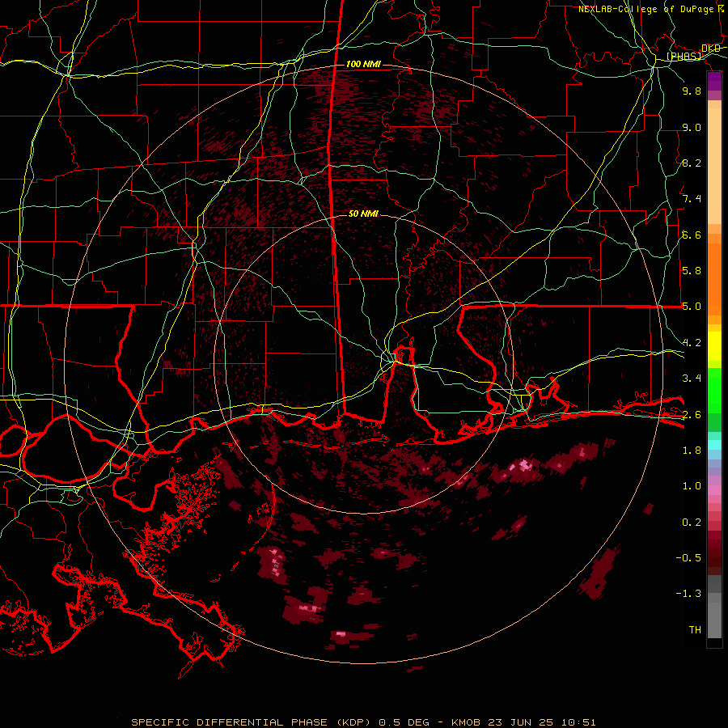Image resolution: width=728 pixels, height=728 pixels.
Task: Select the 8.2 value on the color scale
Action: click(x=692, y=163)
